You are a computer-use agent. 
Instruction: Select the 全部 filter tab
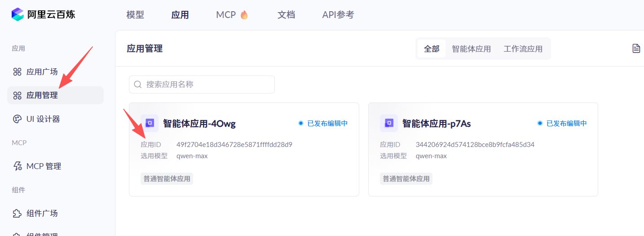click(432, 49)
